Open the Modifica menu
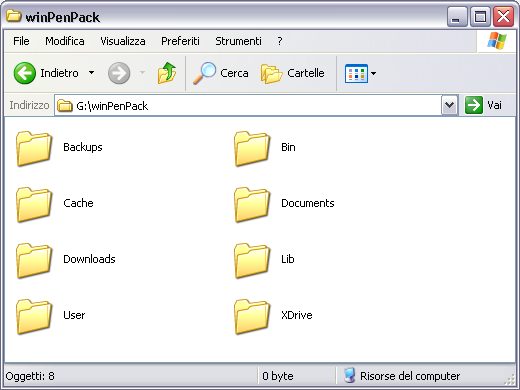The height and width of the screenshot is (390, 520). (x=65, y=41)
